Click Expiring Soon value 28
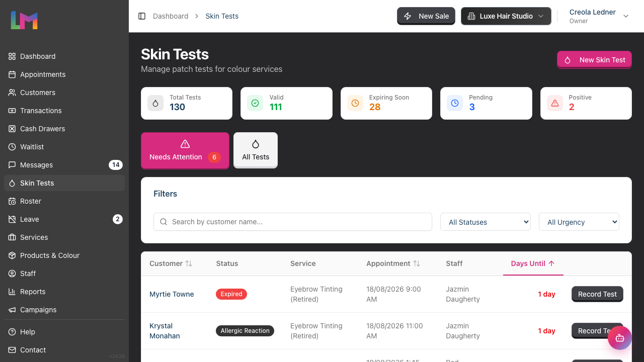This screenshot has width=644, height=362. coord(375,107)
